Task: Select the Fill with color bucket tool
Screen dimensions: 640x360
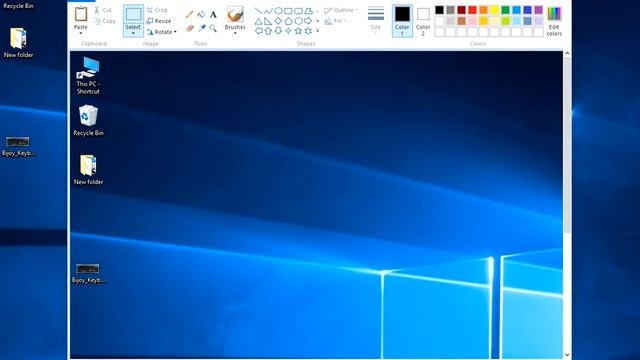Action: 201,14
